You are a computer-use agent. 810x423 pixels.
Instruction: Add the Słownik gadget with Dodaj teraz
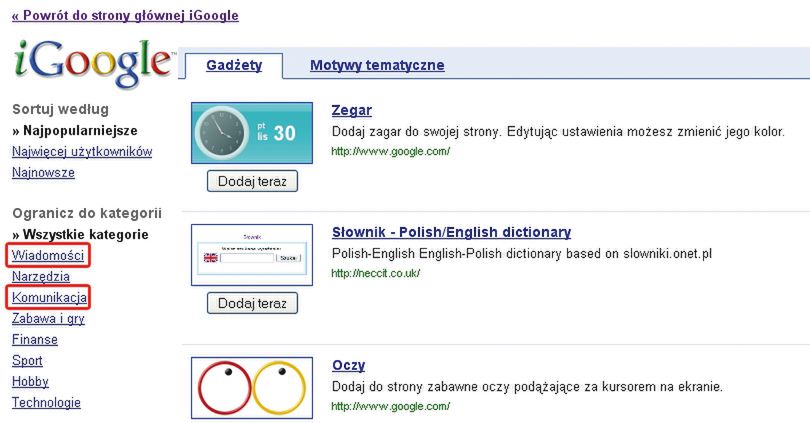252,303
